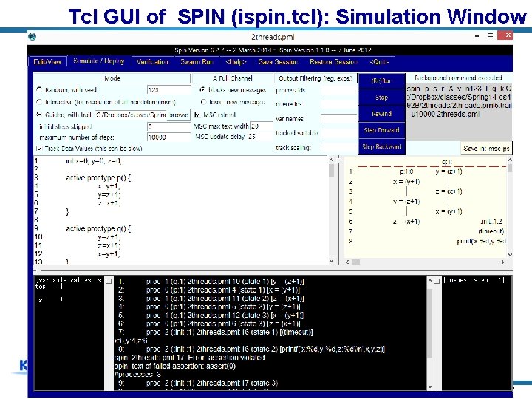This screenshot has height=399, width=532.
Task: Click log step 7 timeout line
Action: pos(216,332)
